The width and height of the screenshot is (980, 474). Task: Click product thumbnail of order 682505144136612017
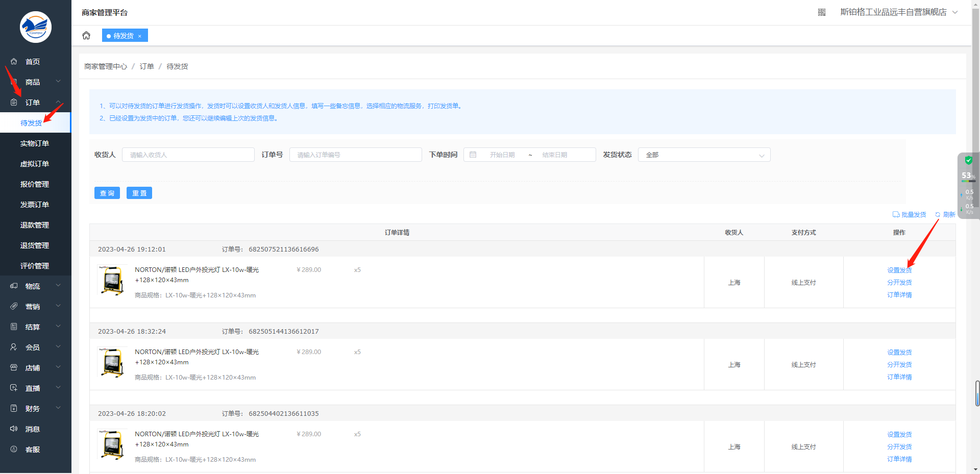click(112, 362)
